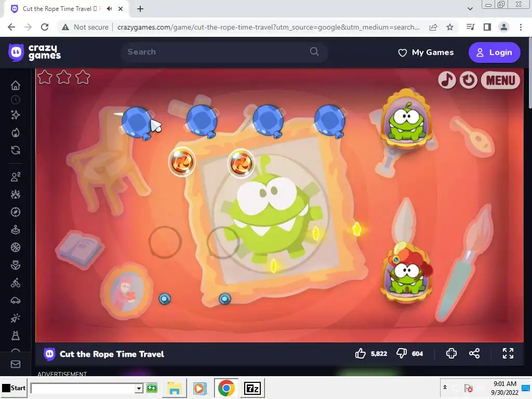Click the Om Nom wearing the red hat
This screenshot has width=532, height=399.
coord(407,272)
